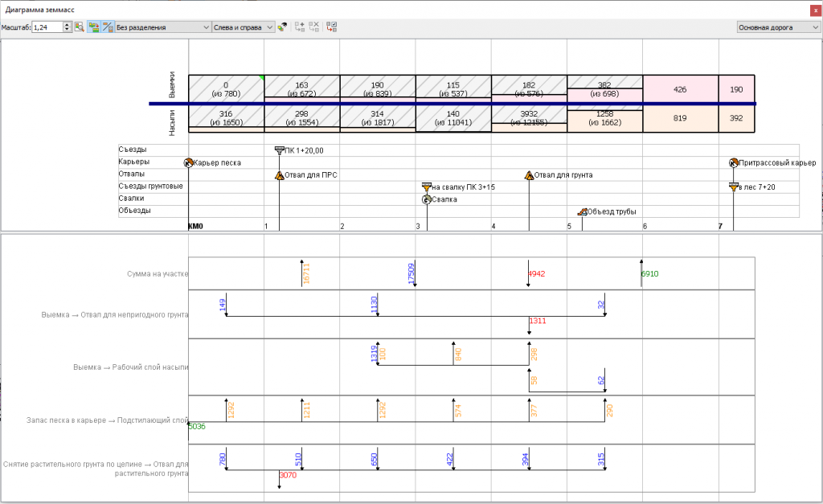Click the 'КМ0' kilometer marker
This screenshot has width=823, height=504.
pos(195,226)
